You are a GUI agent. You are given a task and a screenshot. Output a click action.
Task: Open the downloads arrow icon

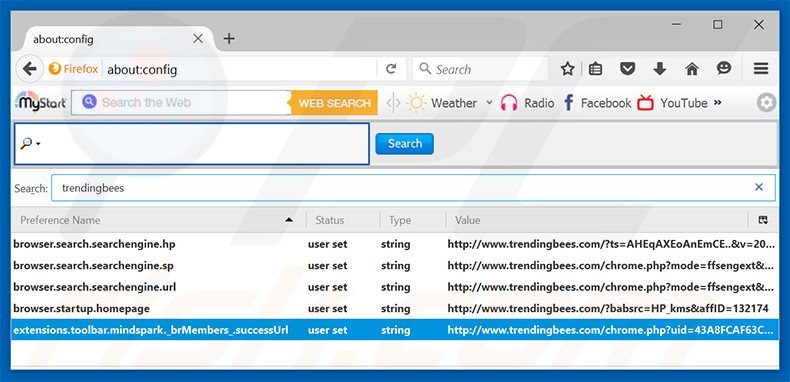660,69
